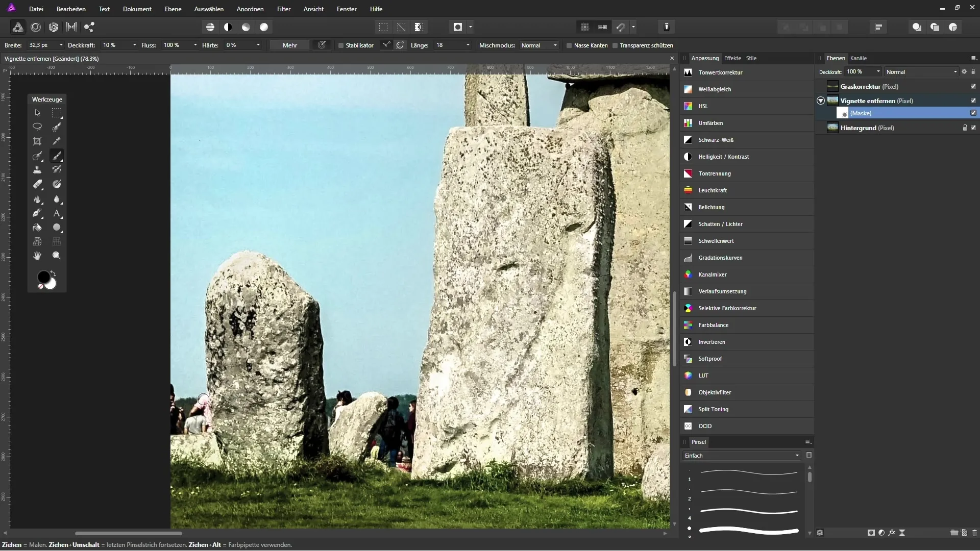Open the Datei menu
Image resolution: width=980 pixels, height=551 pixels.
tap(36, 9)
